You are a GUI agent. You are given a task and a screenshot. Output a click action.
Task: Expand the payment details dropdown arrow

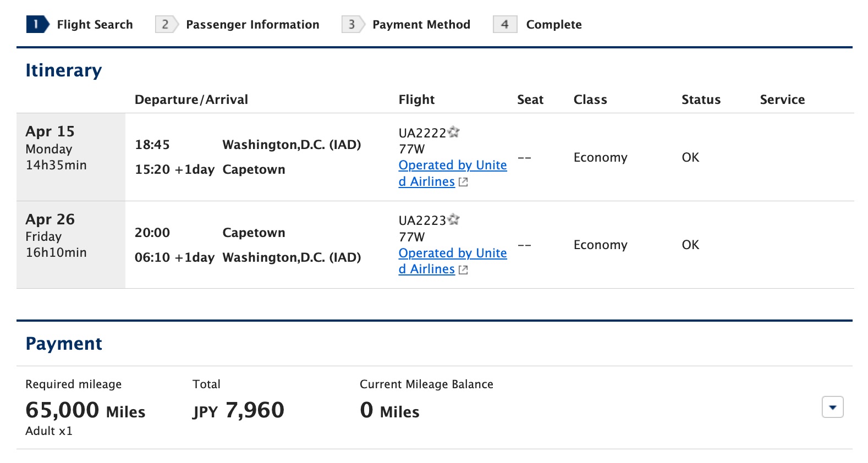coord(832,407)
